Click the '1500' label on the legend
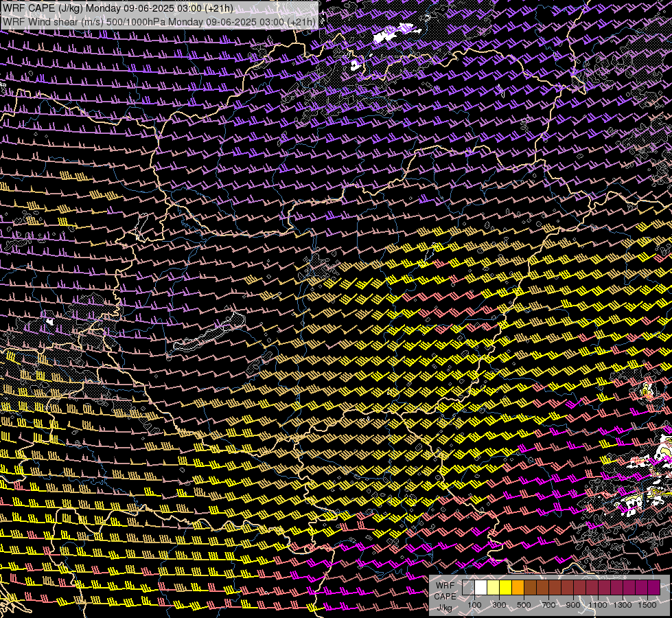This screenshot has width=672, height=618. 647,605
